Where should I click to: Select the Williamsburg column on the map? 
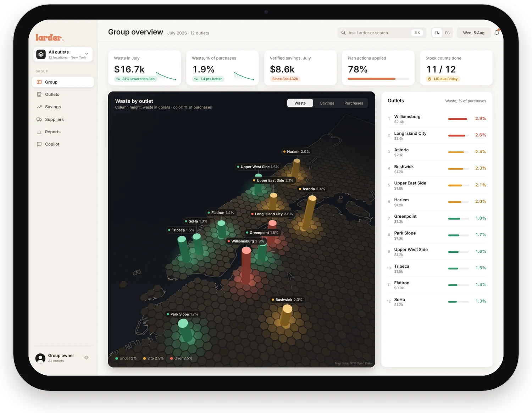[246, 266]
